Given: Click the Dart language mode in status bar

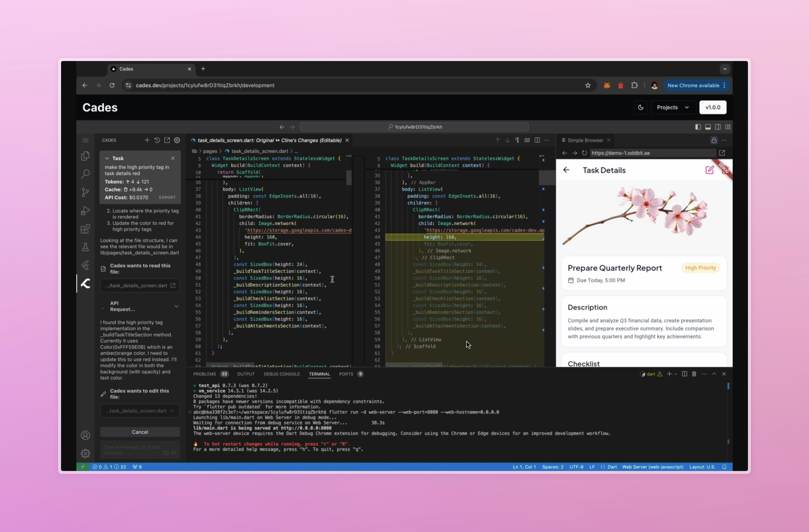Looking at the screenshot, I should [612, 467].
